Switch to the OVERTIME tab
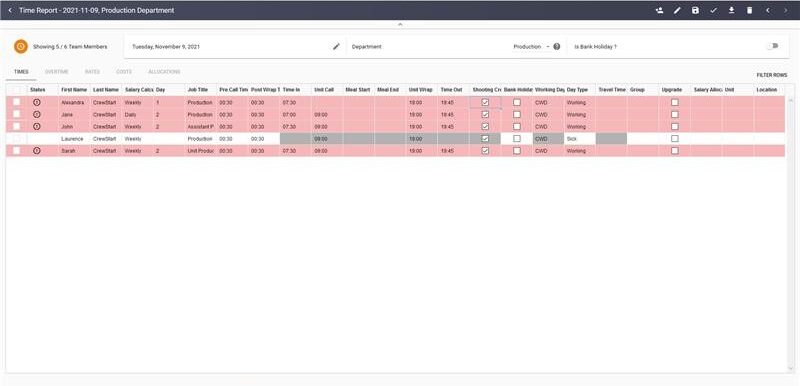800x386 pixels. 57,72
